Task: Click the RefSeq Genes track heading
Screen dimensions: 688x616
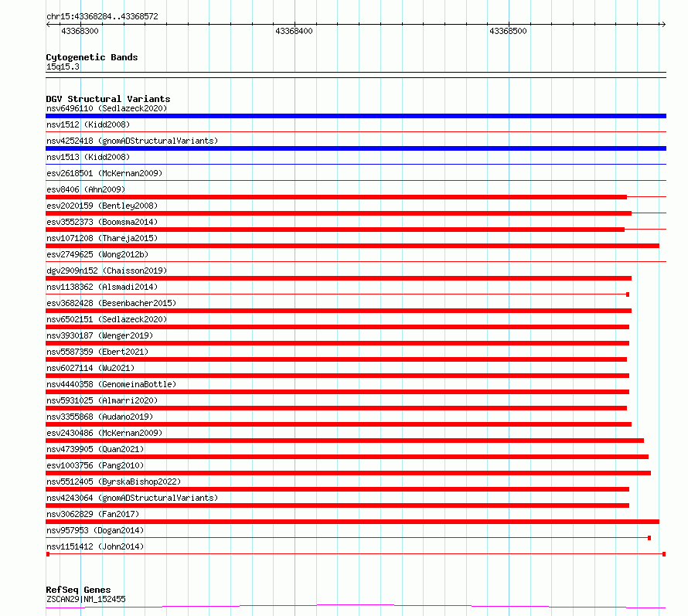Action: point(78,590)
